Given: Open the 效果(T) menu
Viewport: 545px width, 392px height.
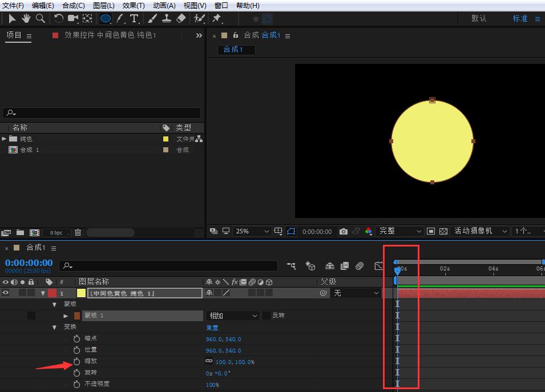Looking at the screenshot, I should point(134,5).
